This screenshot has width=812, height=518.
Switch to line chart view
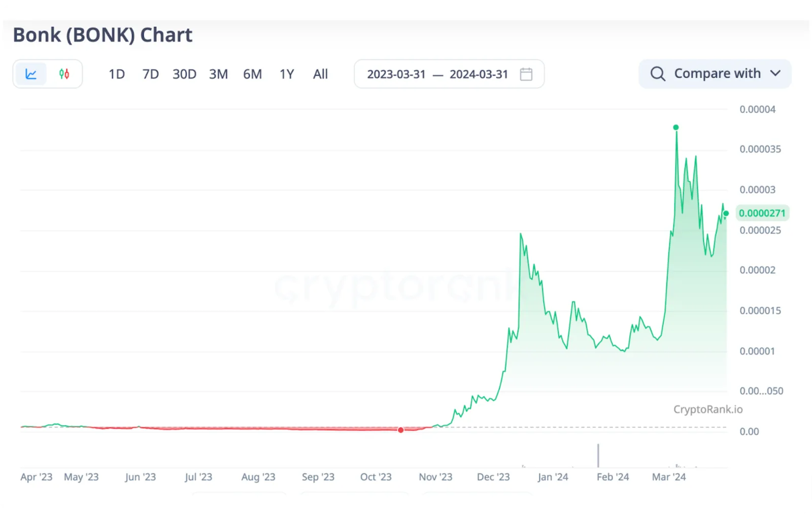(x=31, y=74)
